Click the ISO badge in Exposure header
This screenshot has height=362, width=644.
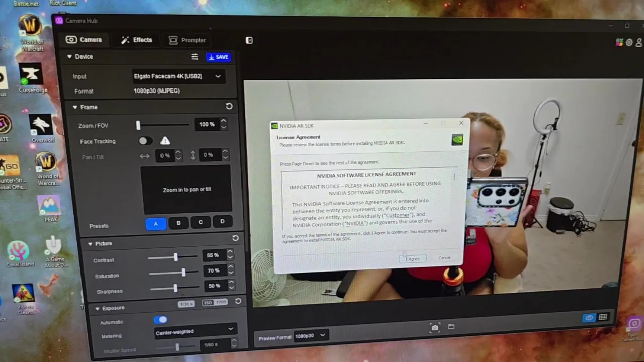coord(215,302)
